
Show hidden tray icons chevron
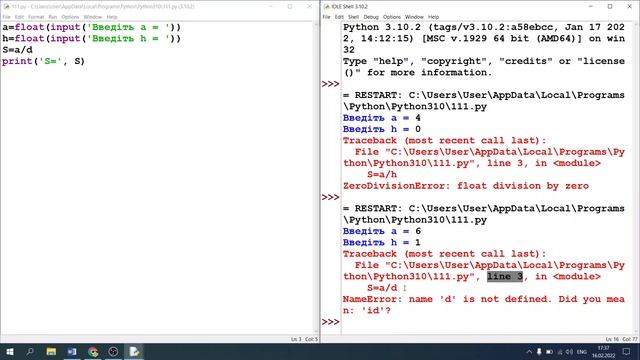tap(529, 351)
